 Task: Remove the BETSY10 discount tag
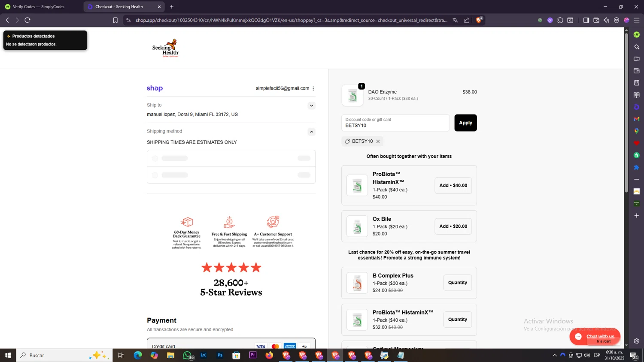(378, 142)
